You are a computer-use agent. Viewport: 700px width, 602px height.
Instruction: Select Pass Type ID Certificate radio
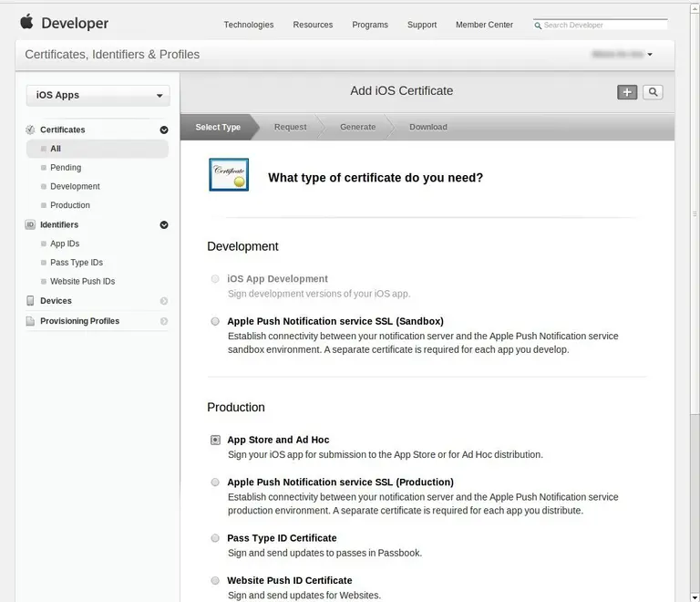[215, 538]
